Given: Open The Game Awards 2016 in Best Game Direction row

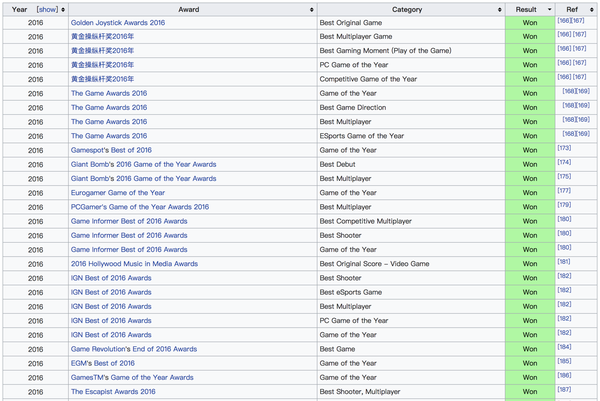Looking at the screenshot, I should [109, 108].
